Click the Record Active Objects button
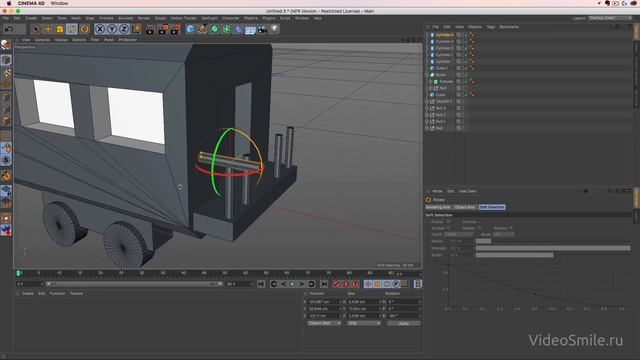The width and height of the screenshot is (640, 360). pos(336,284)
